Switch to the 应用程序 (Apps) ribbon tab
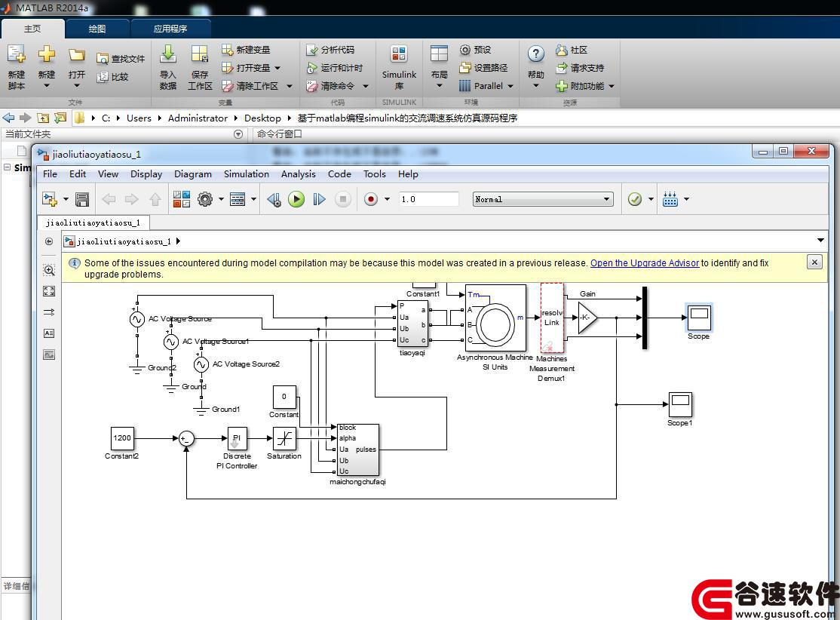Image resolution: width=840 pixels, height=620 pixels. (170, 29)
